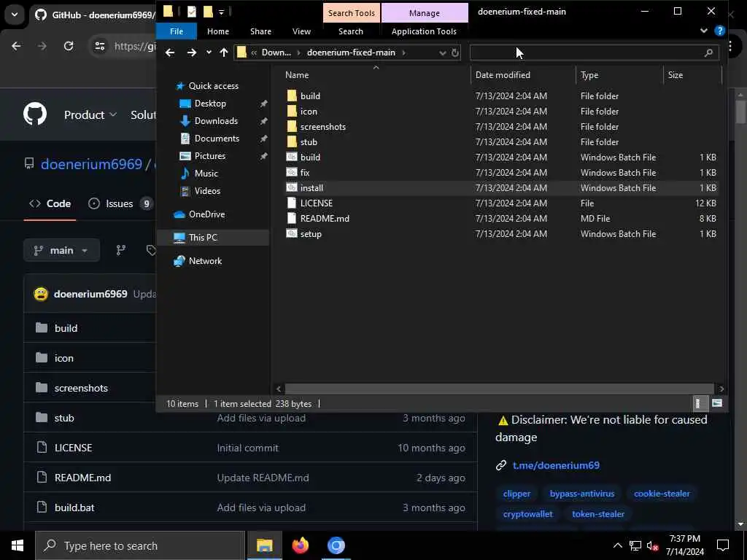Open Pictures in navigation pane
Screen dimensions: 747x560
click(209, 156)
